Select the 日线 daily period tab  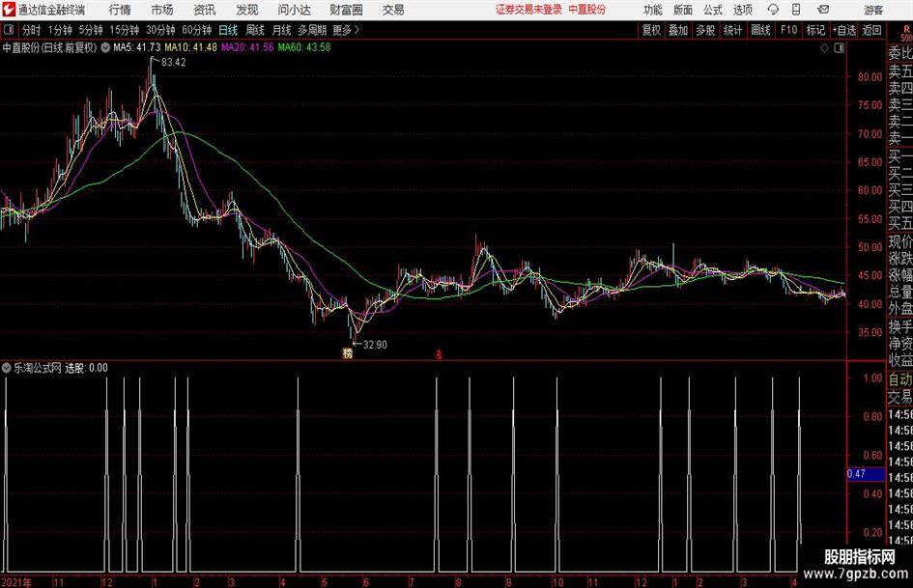pyautogui.click(x=228, y=30)
